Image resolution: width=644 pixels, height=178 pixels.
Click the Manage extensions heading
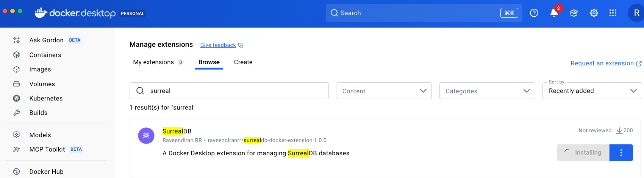click(x=161, y=45)
